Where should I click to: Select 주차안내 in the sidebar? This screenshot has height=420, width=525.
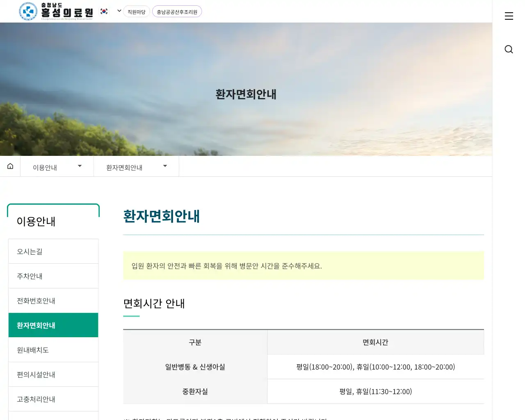(53, 276)
